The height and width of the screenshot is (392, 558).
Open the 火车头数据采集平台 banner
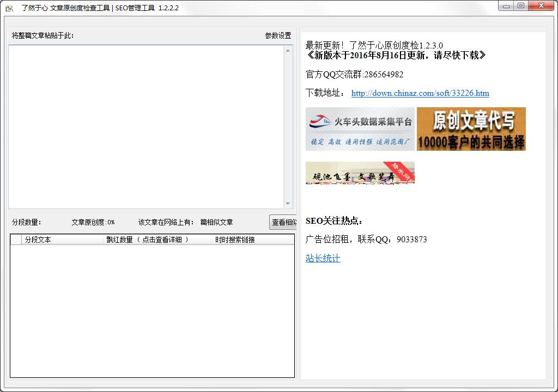pos(360,129)
